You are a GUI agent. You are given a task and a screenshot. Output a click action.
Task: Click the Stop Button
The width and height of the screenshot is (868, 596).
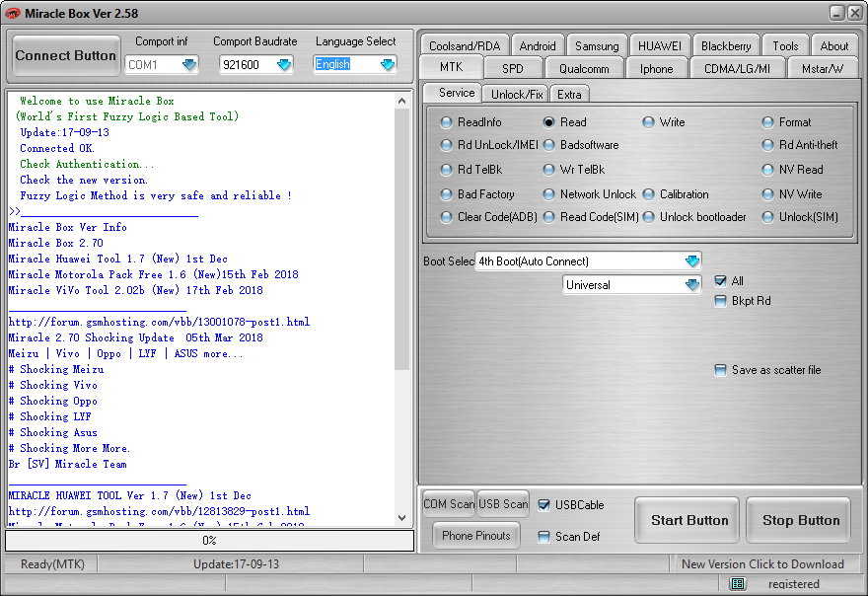798,520
